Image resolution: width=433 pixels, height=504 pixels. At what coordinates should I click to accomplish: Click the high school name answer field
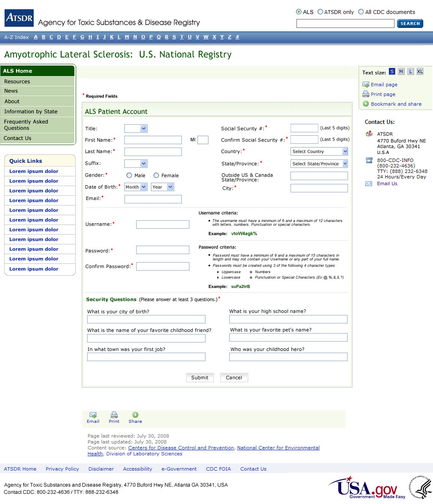pos(288,319)
